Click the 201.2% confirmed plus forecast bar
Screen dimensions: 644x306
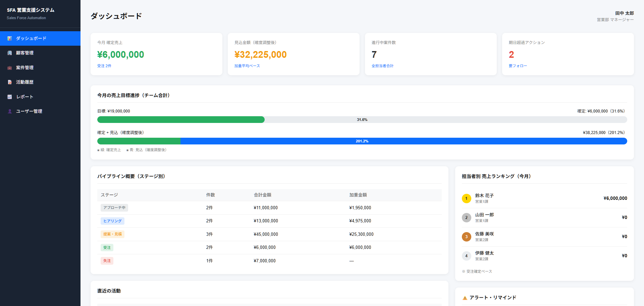(362, 141)
